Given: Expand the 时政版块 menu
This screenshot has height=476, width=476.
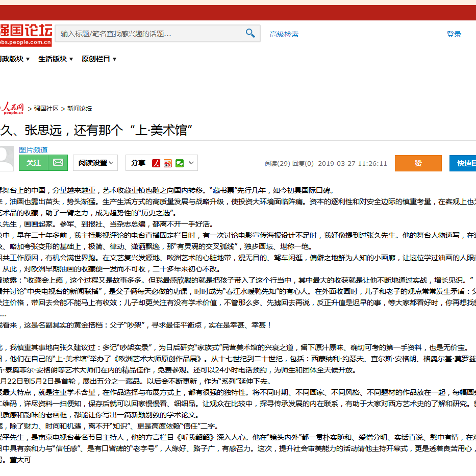Looking at the screenshot, I should (x=15, y=59).
